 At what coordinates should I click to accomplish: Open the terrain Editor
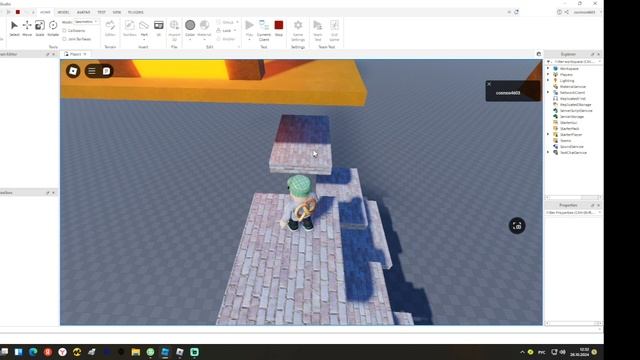[x=110, y=28]
